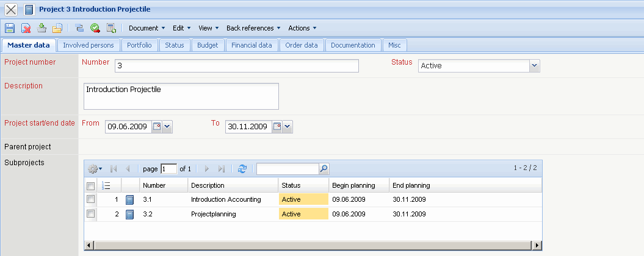Screen dimensions: 644x256
Task: Click the search magnifier in subprojects grid
Action: point(324,169)
